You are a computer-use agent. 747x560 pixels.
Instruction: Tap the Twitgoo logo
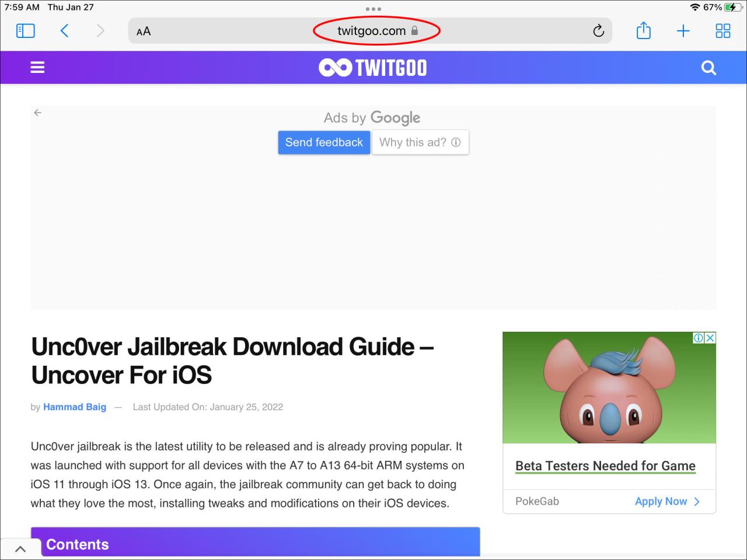tap(373, 68)
